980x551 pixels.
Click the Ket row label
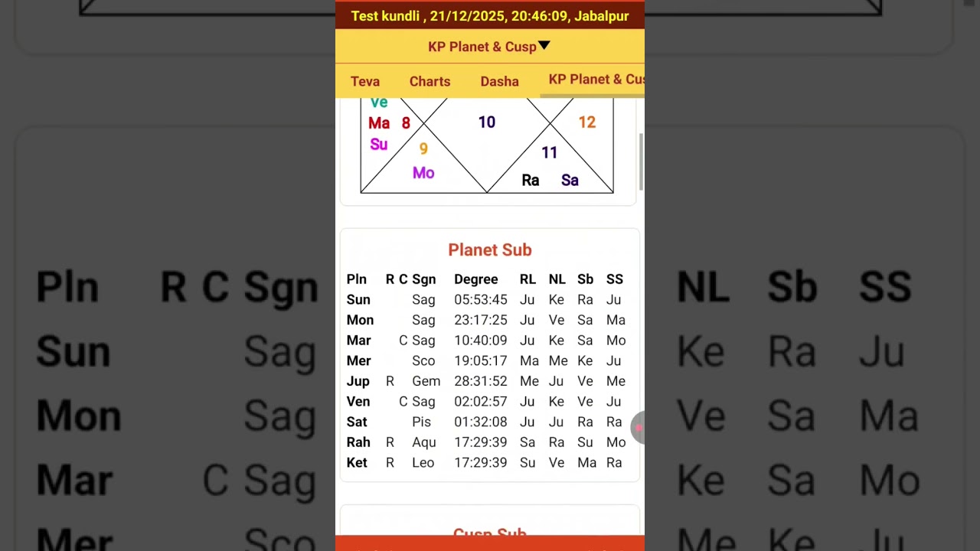[357, 463]
